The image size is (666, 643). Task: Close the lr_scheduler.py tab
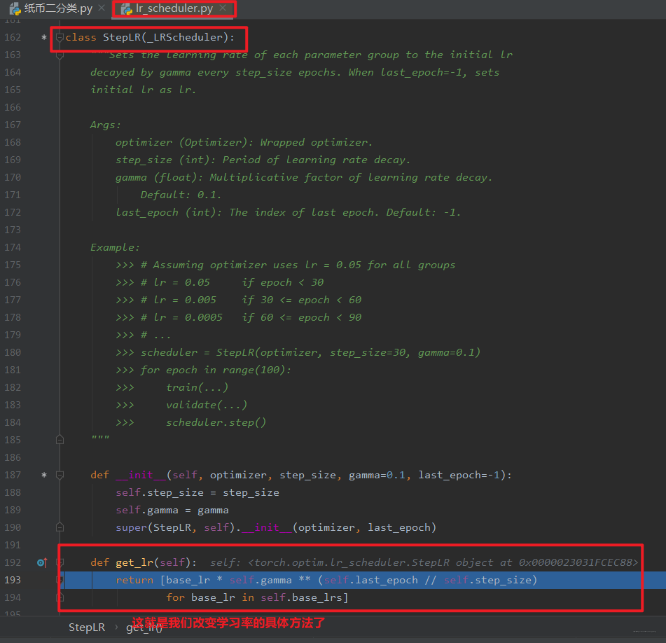[x=223, y=8]
